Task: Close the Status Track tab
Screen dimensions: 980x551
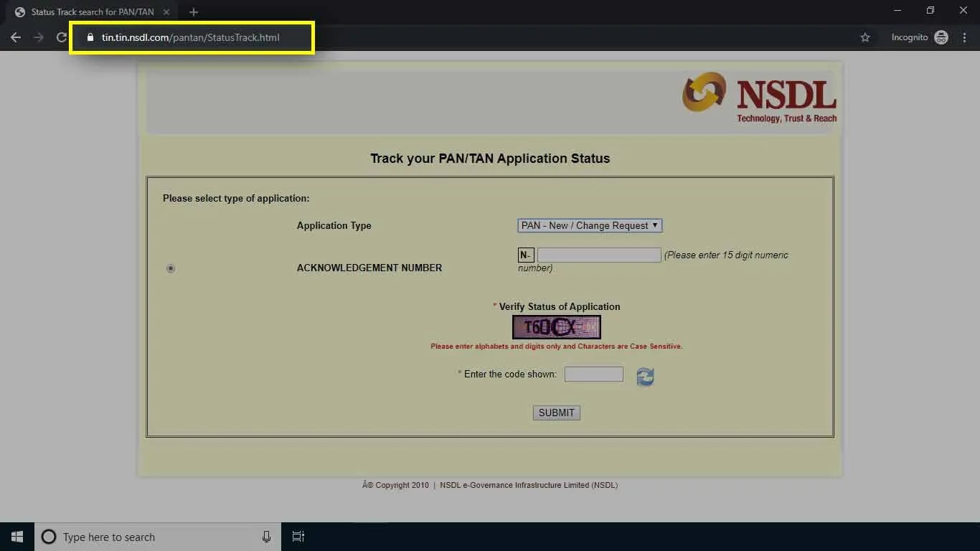Action: (x=166, y=12)
